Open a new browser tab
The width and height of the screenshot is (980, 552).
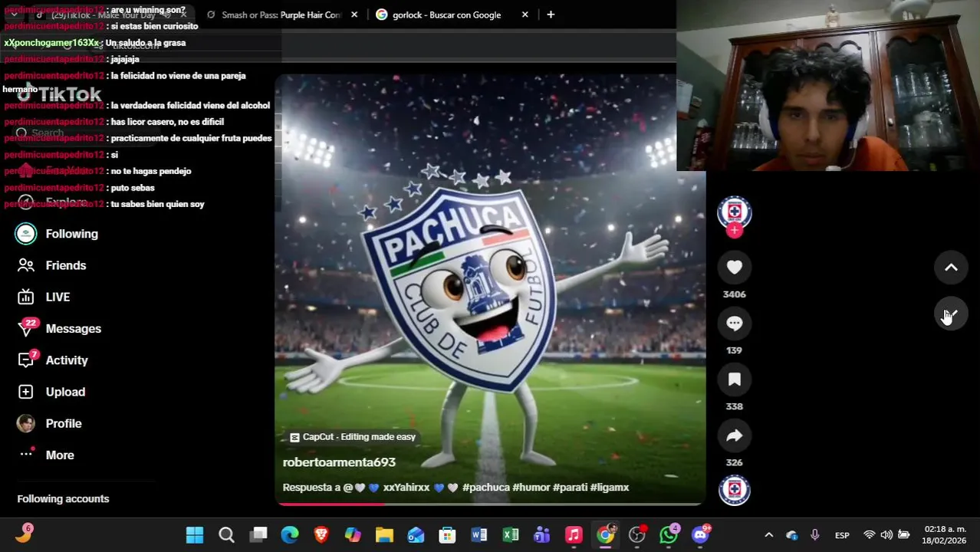tap(551, 15)
